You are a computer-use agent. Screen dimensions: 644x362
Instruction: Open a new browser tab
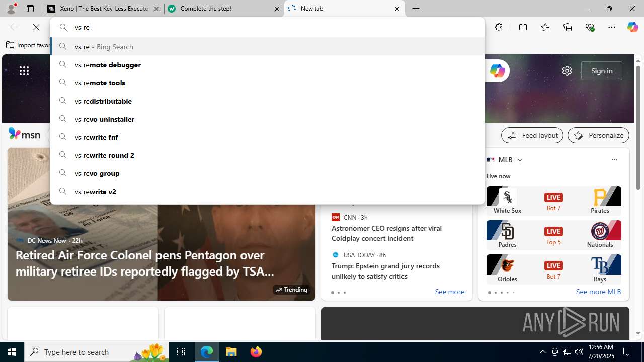tap(416, 9)
